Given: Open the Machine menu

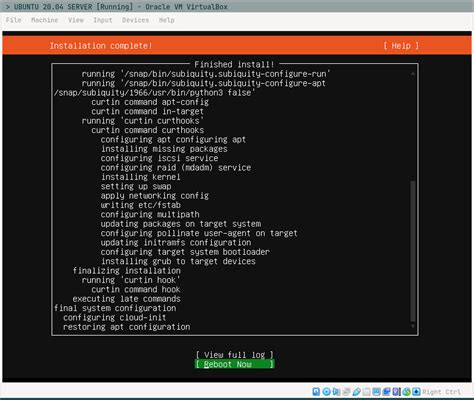Looking at the screenshot, I should (45, 20).
